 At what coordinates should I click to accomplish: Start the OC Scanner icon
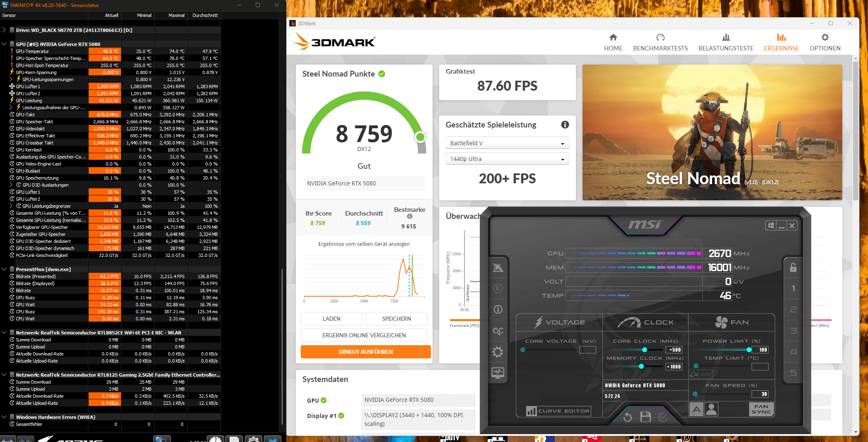(498, 331)
